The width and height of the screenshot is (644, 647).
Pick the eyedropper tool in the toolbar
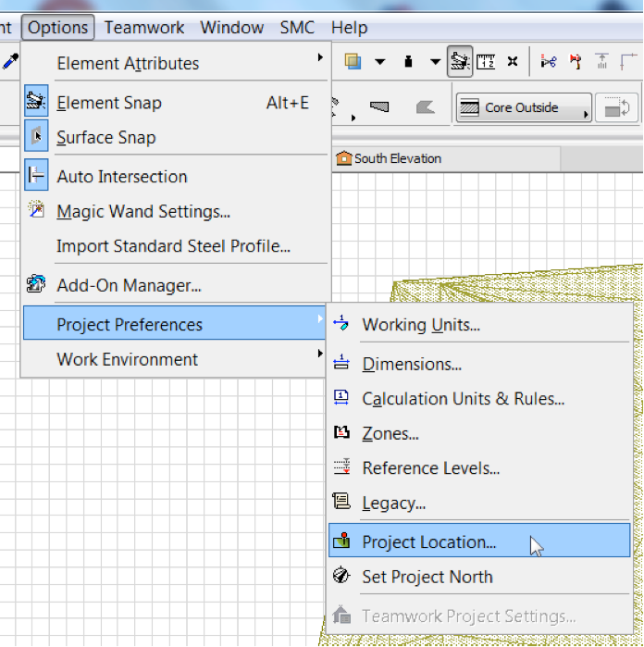[x=10, y=62]
